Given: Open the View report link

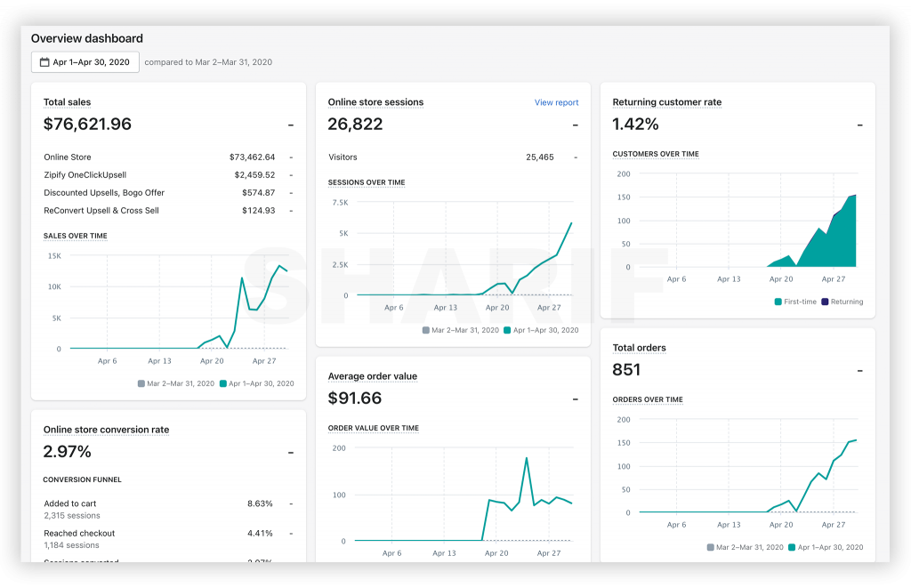Looking at the screenshot, I should coord(556,102).
